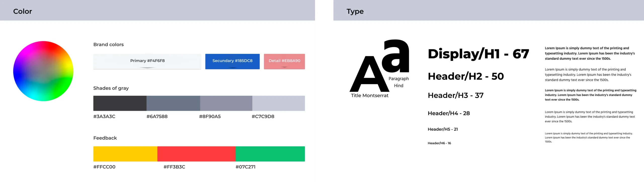The image size is (644, 182).
Task: Click the large Aa typeface specimen
Action: coord(379,66)
